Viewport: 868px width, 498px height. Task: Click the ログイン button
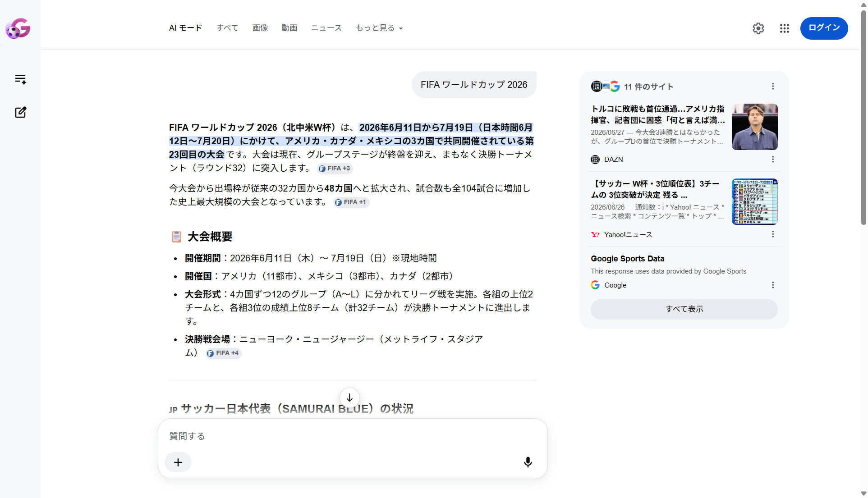(824, 28)
